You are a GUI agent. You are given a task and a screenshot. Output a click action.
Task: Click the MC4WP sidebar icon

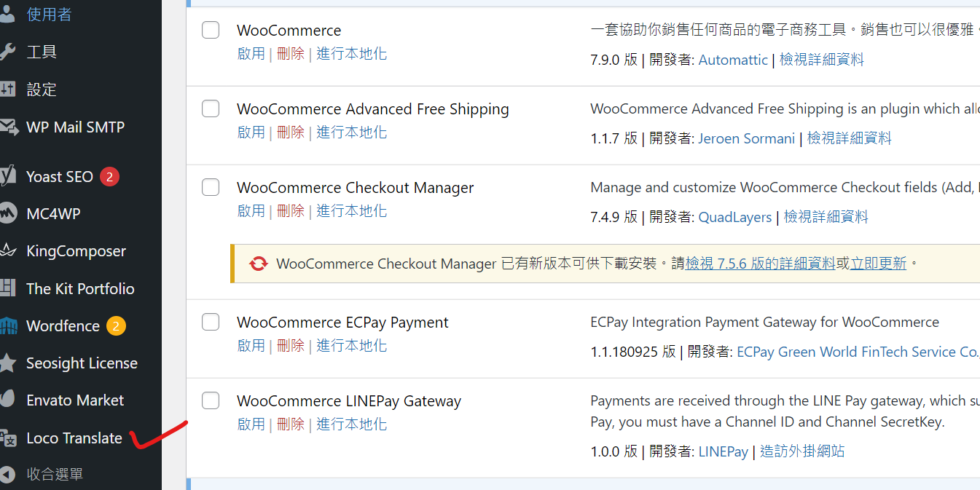click(x=7, y=214)
